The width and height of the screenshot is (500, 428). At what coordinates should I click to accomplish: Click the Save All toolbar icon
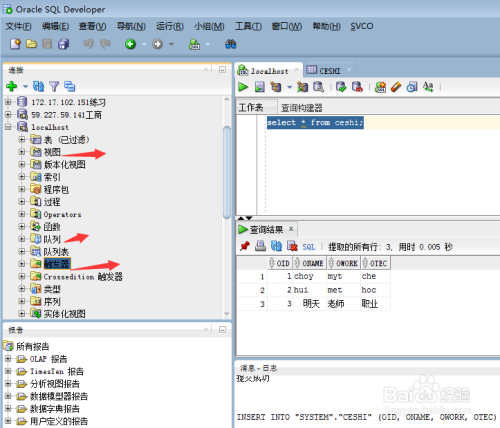click(63, 44)
